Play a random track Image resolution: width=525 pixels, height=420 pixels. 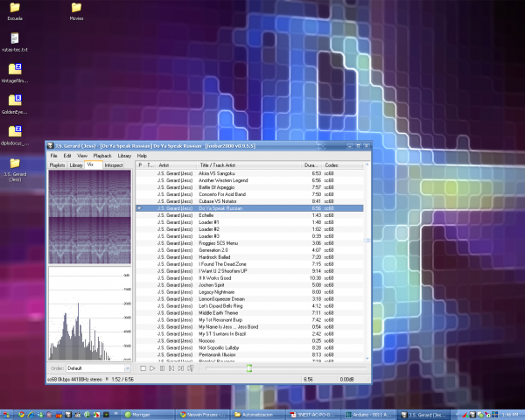(x=191, y=368)
